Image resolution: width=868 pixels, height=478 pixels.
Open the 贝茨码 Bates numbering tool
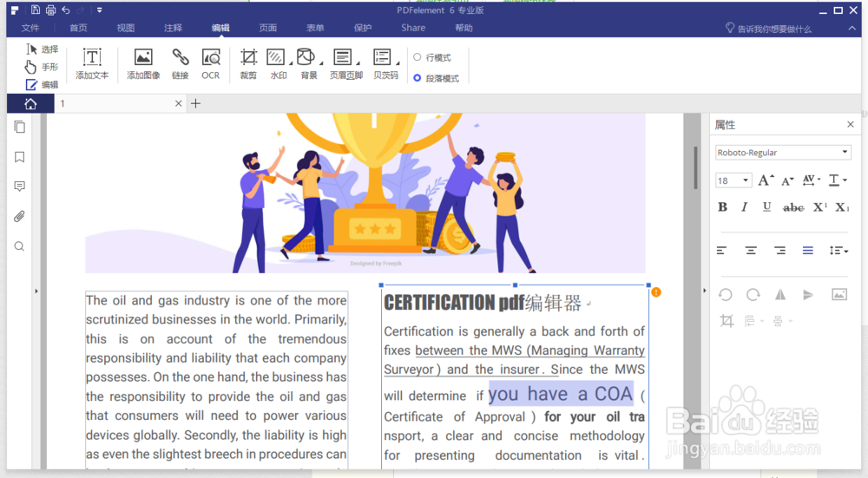click(386, 63)
